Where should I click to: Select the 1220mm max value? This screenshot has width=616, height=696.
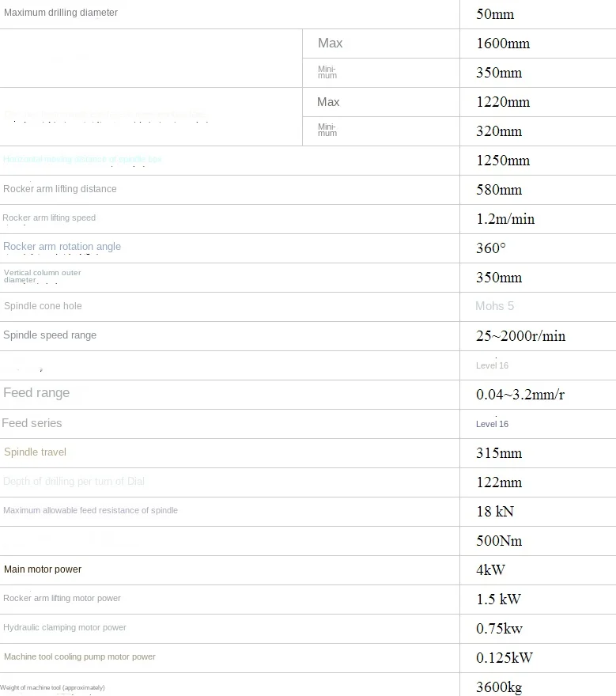(x=503, y=102)
